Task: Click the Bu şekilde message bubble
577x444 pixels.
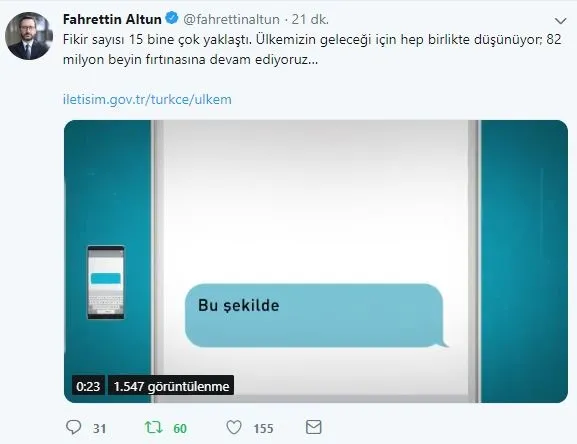Action: click(x=315, y=315)
